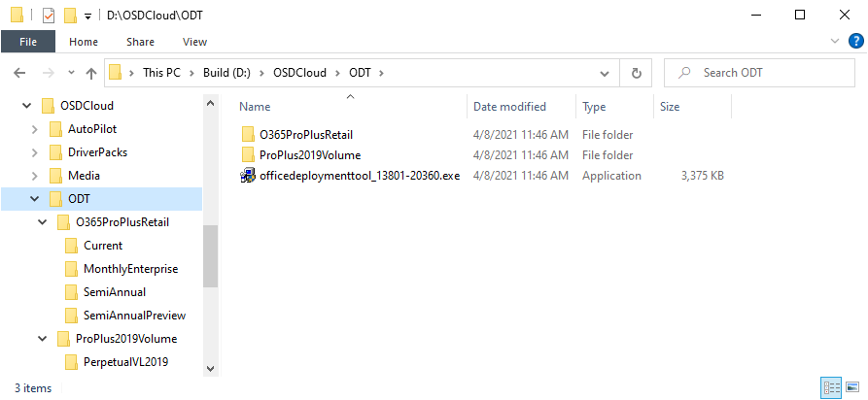Collapse the ODT tree node
The height and width of the screenshot is (400, 868).
click(35, 199)
